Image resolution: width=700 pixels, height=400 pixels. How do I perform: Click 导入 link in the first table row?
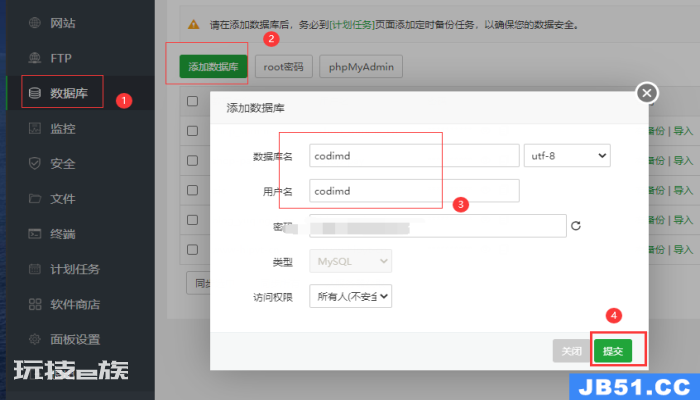[x=683, y=131]
